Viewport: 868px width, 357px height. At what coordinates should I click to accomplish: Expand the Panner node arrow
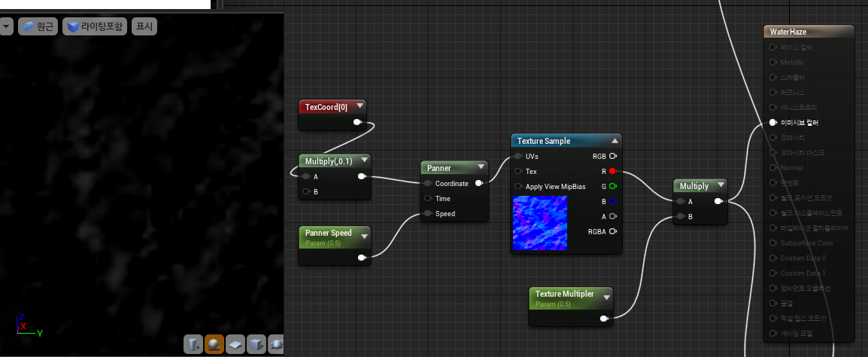[x=481, y=167]
